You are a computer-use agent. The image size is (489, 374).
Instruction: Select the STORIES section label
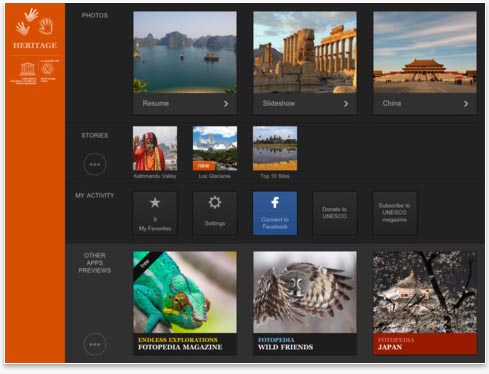95,135
